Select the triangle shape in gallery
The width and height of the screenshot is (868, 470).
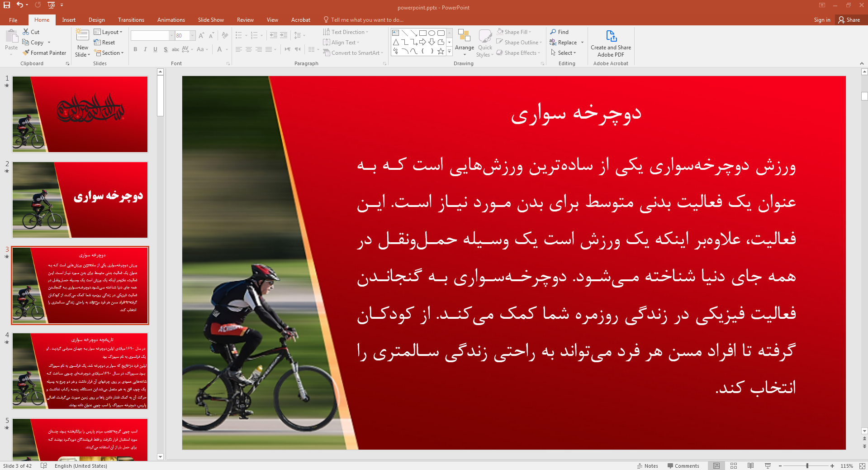click(395, 42)
